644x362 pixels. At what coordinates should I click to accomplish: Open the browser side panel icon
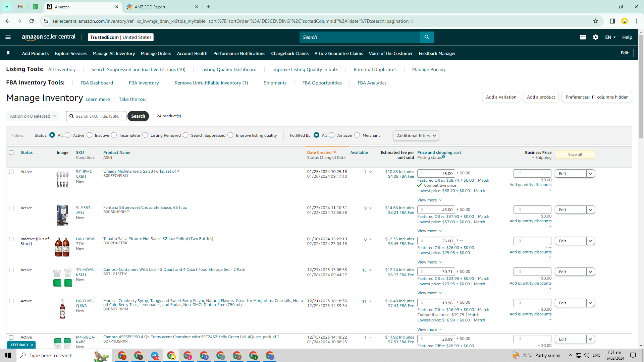(612, 21)
